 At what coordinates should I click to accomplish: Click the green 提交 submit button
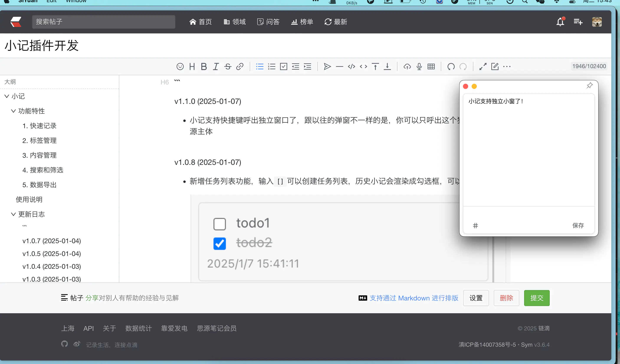[537, 298]
